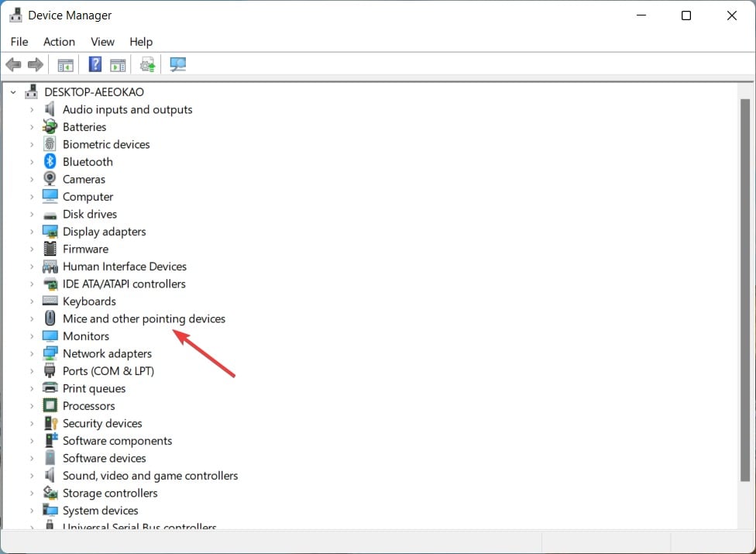The image size is (756, 554).
Task: Collapse the DESKTOP-AEEOKAO root node
Action: click(x=12, y=91)
